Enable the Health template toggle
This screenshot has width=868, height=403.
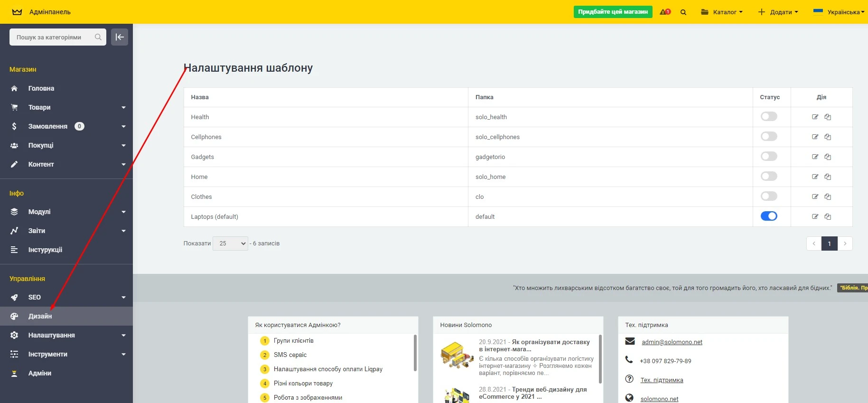pos(769,117)
